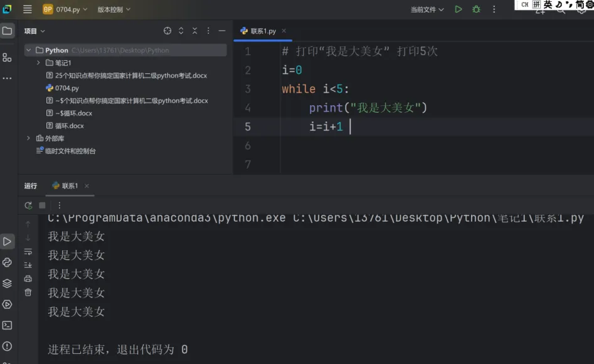Expand all items in project tree

click(181, 31)
